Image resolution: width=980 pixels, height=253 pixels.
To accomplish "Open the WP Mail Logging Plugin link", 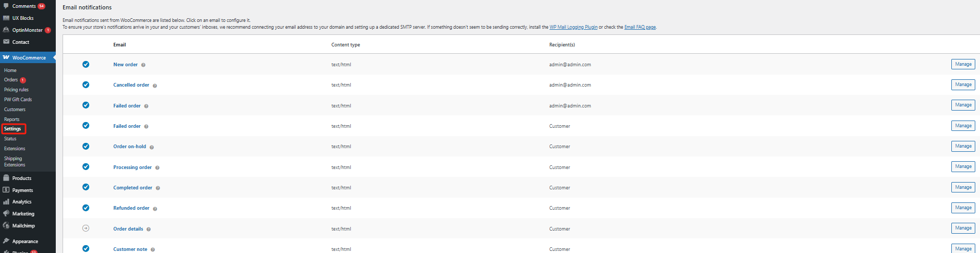I will tap(573, 27).
